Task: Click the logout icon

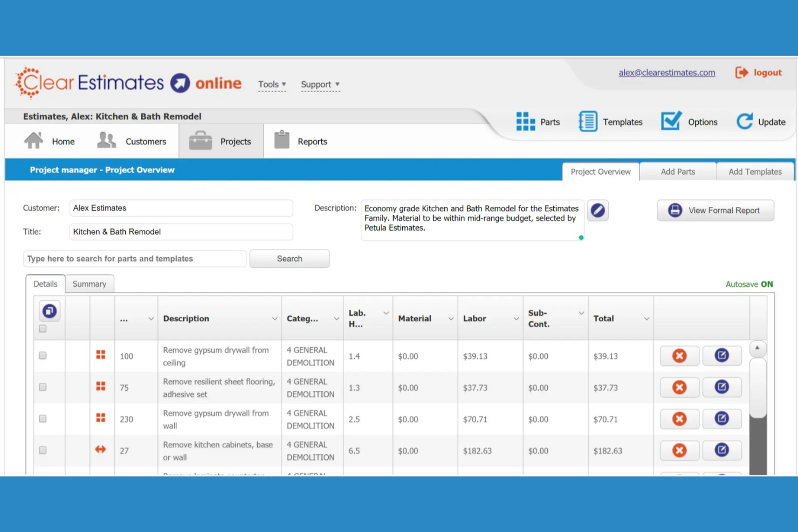Action: (x=742, y=72)
